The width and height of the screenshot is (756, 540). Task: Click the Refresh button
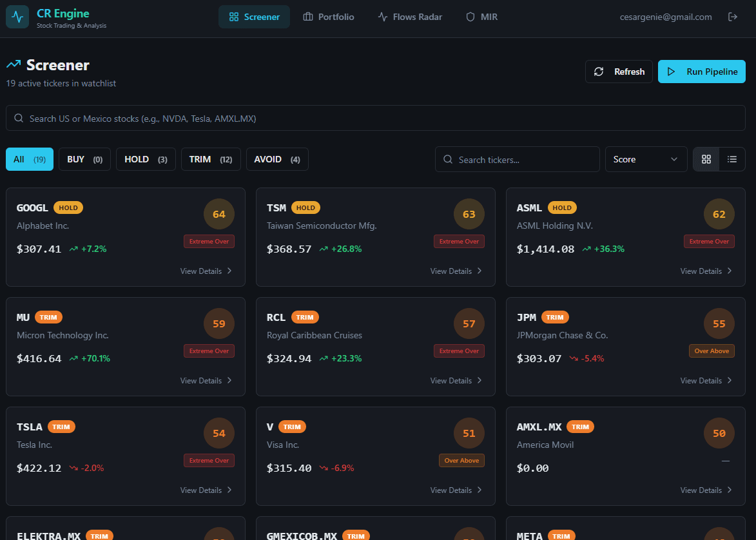[x=619, y=72]
